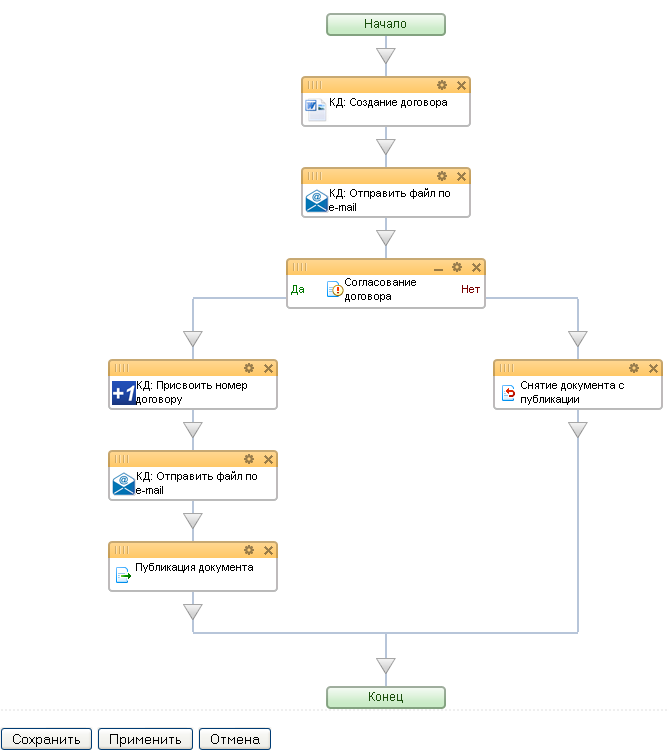Open settings gear of "КД: Создание договора" block
This screenshot has width=669, height=755.
[442, 85]
